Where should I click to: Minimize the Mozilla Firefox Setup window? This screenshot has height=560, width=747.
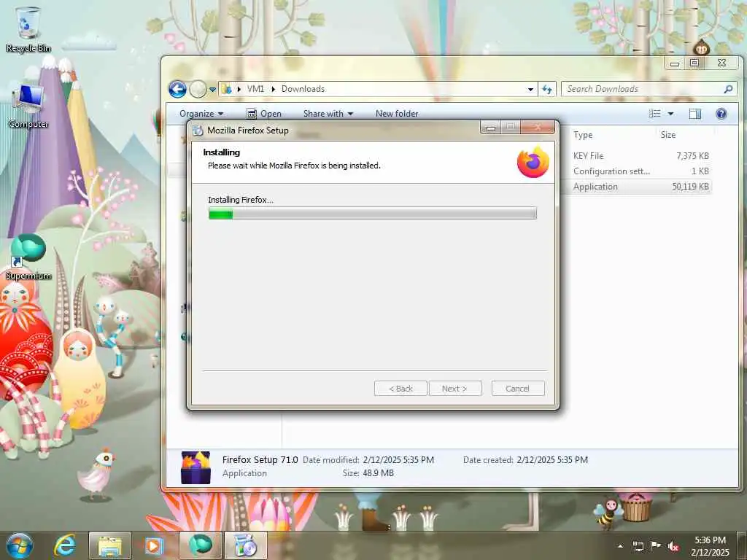click(x=491, y=127)
